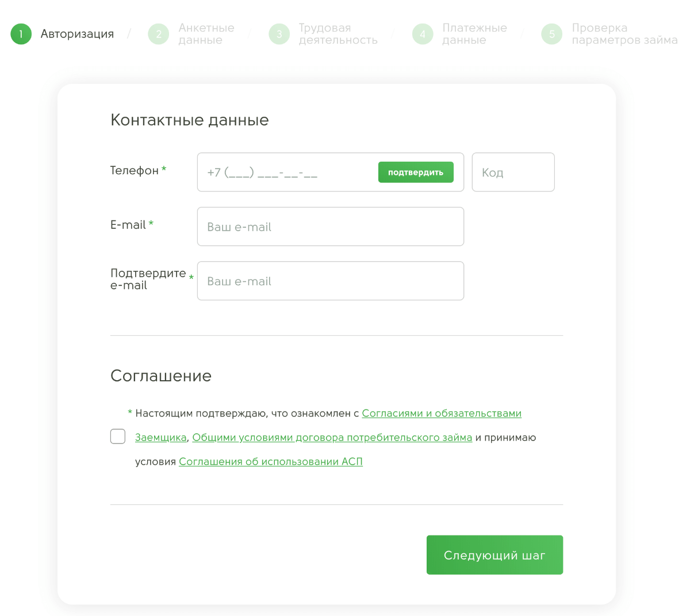This screenshot has width=690, height=616.
Task: Click the step 1 circle icon
Action: click(21, 34)
